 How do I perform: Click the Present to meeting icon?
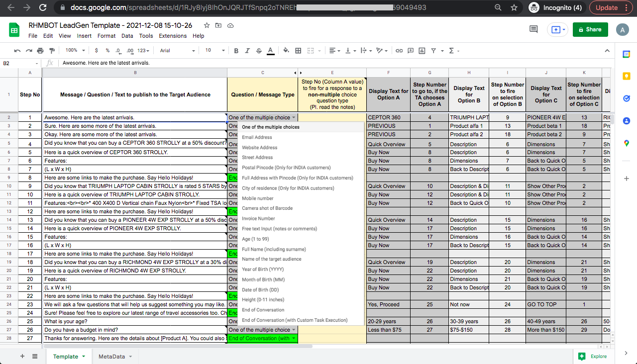[x=557, y=30]
